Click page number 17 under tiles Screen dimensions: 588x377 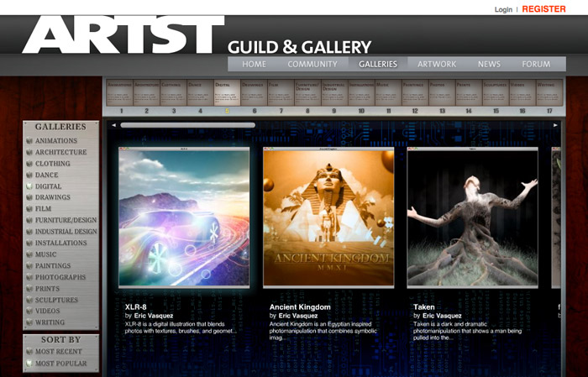(549, 111)
